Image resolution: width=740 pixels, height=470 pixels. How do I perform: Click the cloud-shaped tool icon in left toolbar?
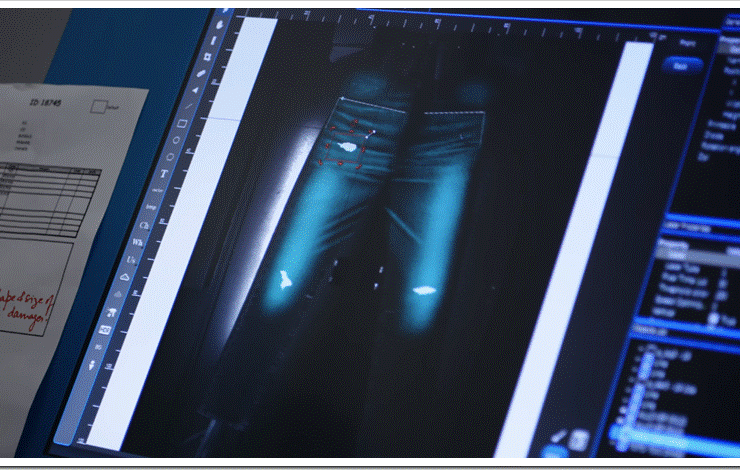pos(125,275)
